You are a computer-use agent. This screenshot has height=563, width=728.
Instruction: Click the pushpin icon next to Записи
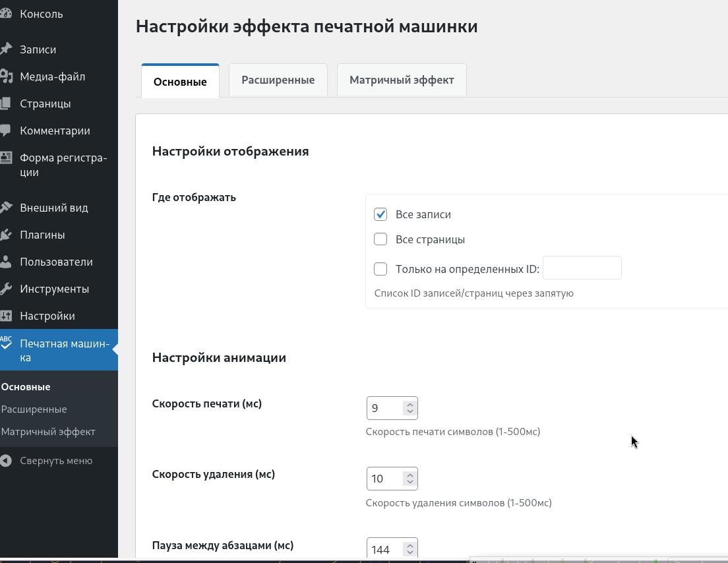point(6,49)
